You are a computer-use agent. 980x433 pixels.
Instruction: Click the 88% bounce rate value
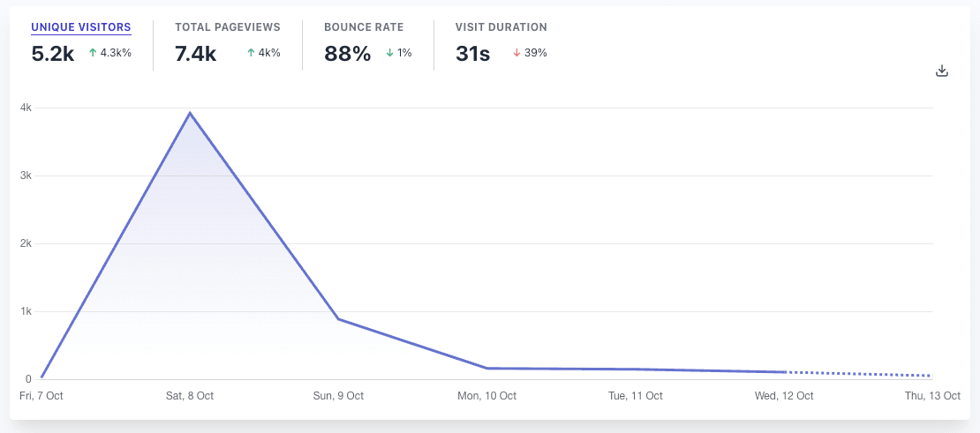click(x=348, y=54)
